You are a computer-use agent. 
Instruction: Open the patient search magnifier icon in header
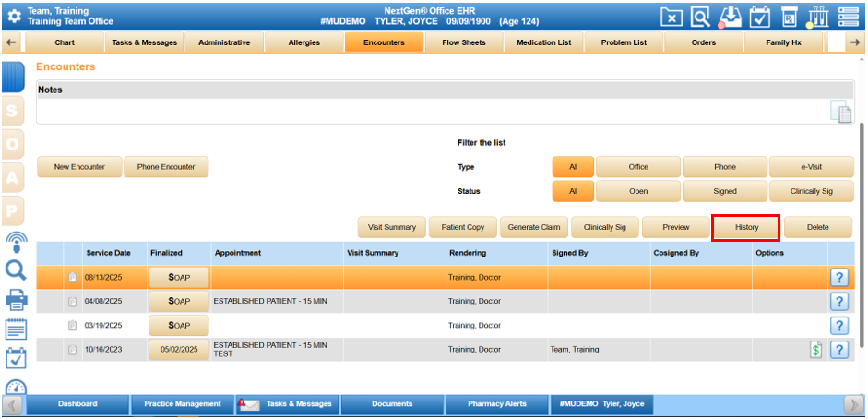pos(700,17)
